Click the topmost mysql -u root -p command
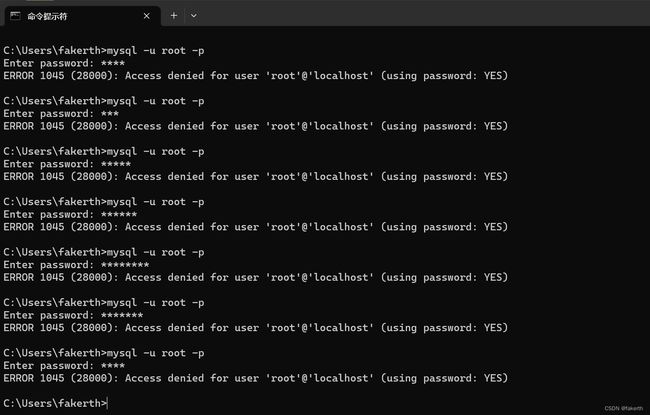 (104, 51)
